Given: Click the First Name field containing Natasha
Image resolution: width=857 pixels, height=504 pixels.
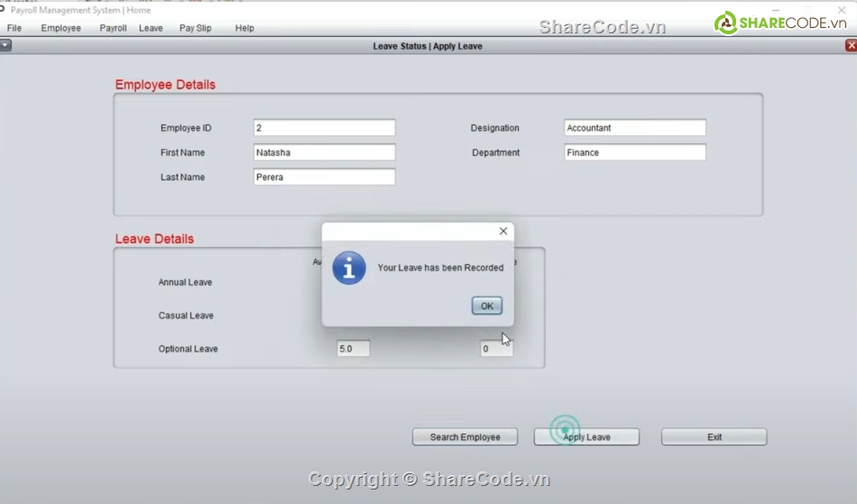Looking at the screenshot, I should pyautogui.click(x=324, y=152).
